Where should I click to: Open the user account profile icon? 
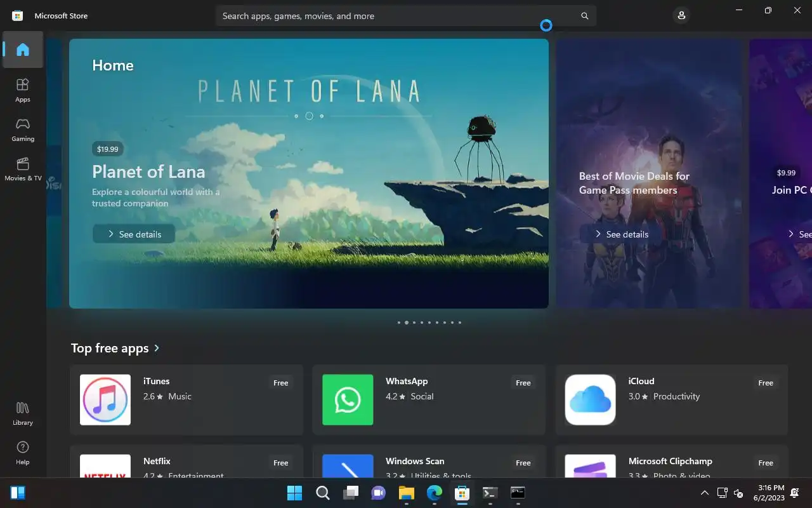click(x=681, y=16)
